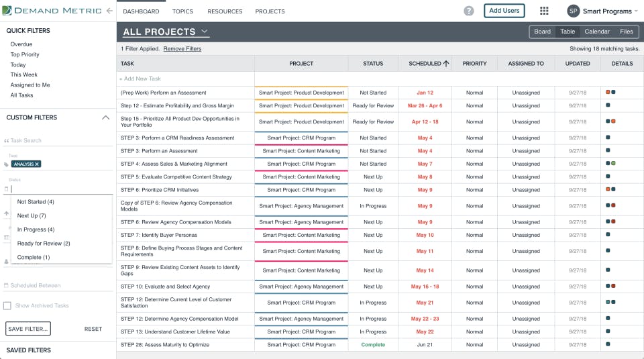Click the Status filter input field

pyautogui.click(x=62, y=189)
